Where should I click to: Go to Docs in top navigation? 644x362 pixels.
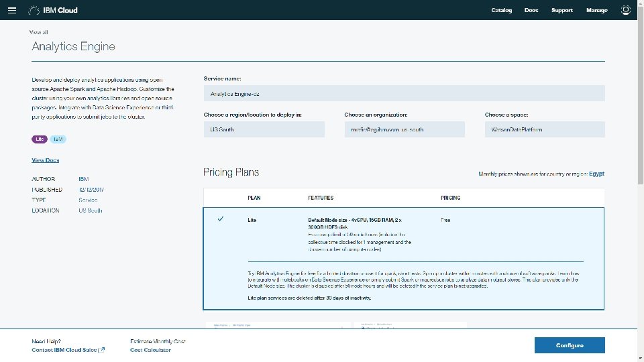tap(531, 10)
